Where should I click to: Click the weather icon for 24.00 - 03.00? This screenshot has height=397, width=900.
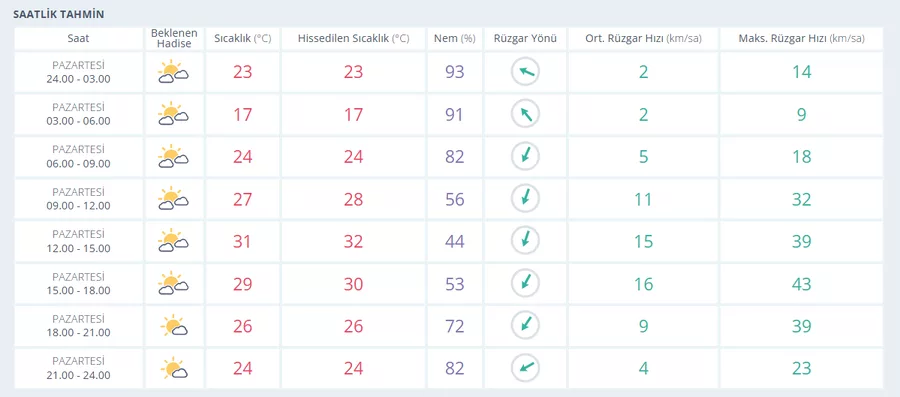pos(173,72)
